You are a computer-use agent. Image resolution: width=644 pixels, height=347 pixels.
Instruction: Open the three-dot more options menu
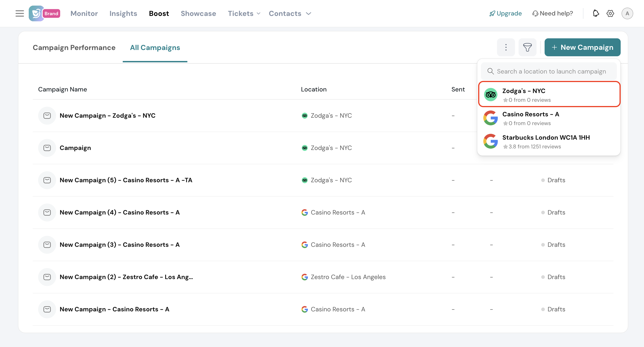click(x=506, y=47)
